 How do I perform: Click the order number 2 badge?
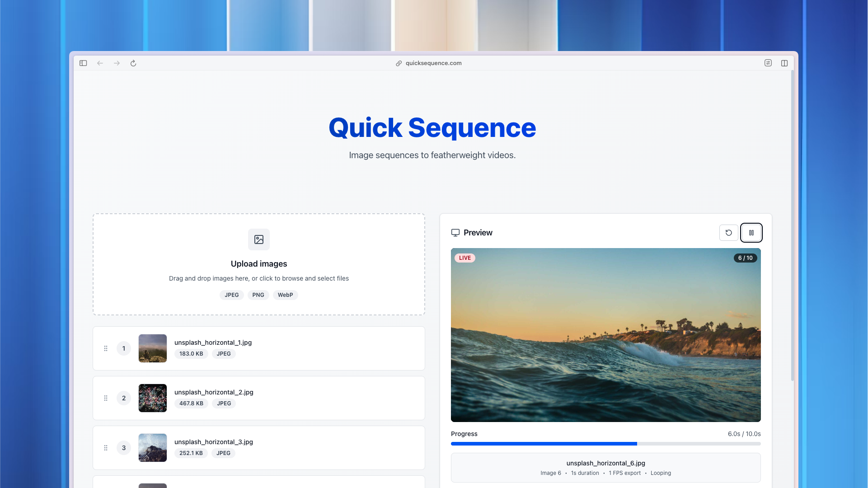point(124,398)
